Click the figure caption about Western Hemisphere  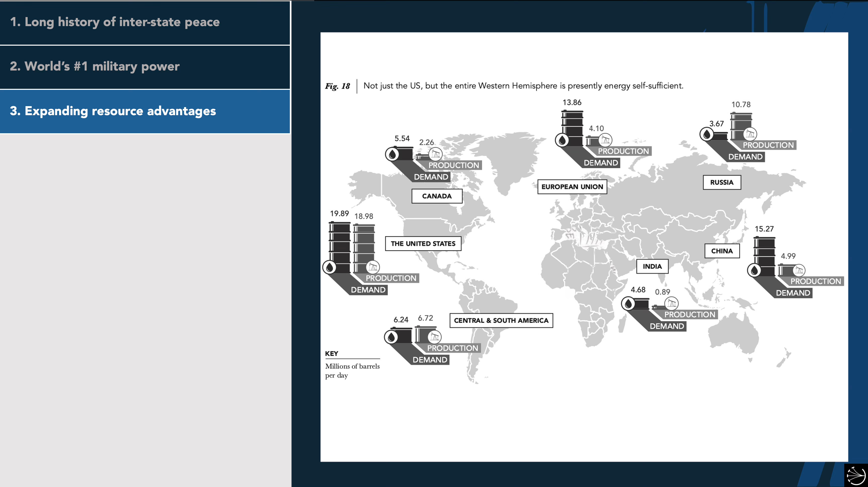tap(523, 86)
